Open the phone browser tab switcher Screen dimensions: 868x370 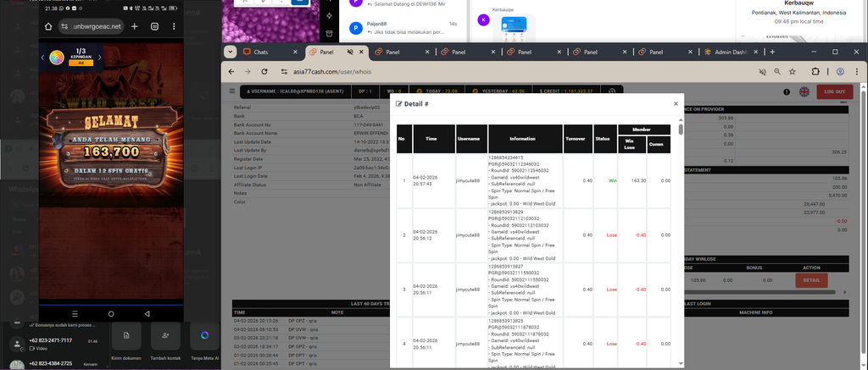click(x=155, y=26)
